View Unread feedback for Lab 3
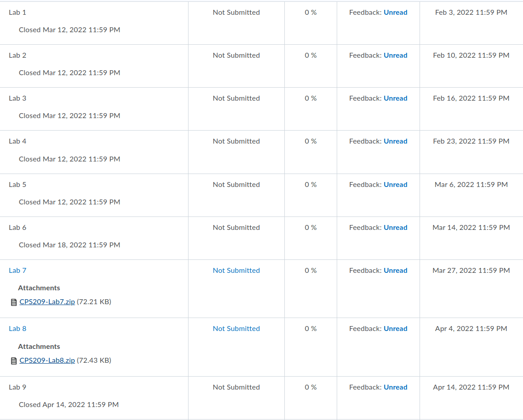The image size is (523, 420). coord(395,98)
